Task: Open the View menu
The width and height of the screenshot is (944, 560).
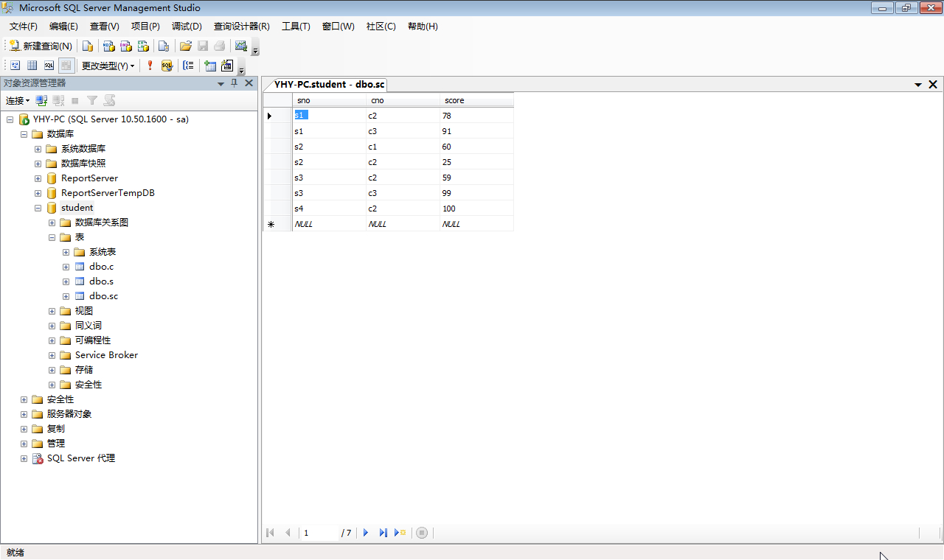Action: [104, 27]
